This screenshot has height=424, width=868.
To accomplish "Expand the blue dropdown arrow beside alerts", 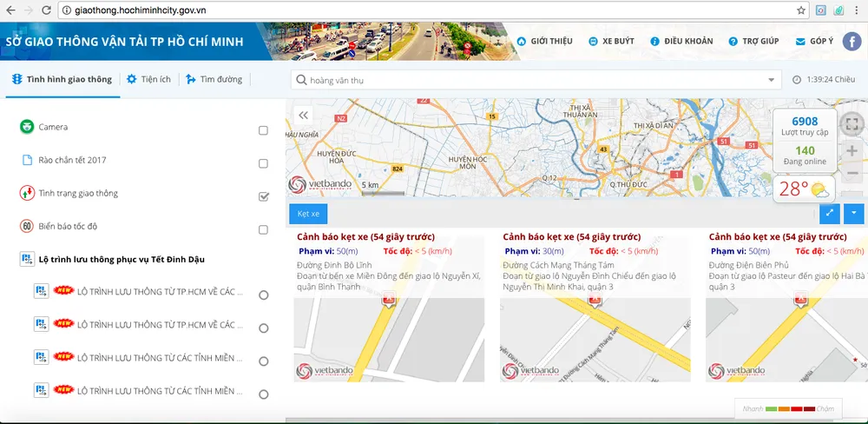I will pos(853,213).
